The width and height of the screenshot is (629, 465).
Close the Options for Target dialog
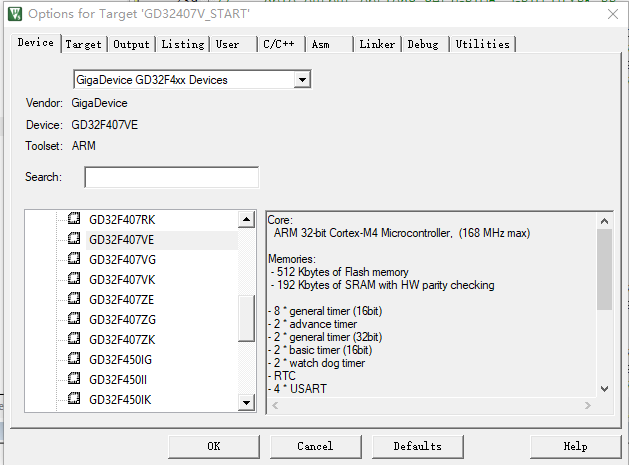[613, 14]
